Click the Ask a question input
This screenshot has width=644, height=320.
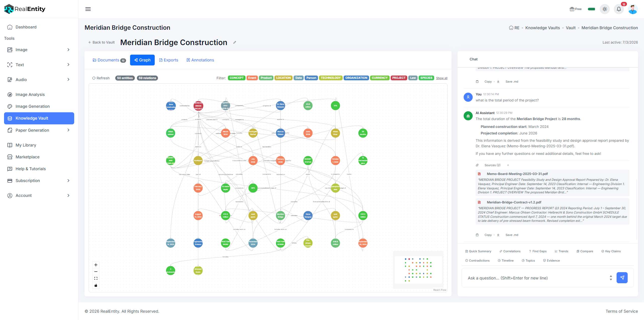536,278
